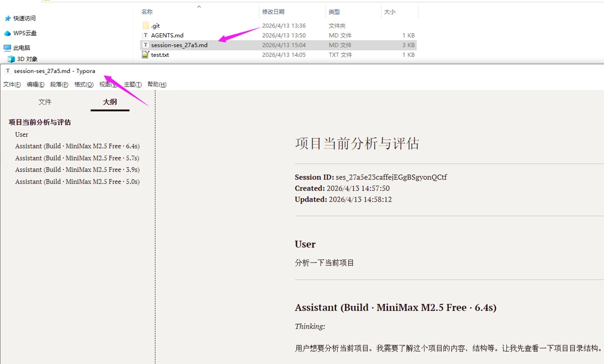
Task: Open 此电脑 in Explorer navigation pane
Action: pos(22,48)
